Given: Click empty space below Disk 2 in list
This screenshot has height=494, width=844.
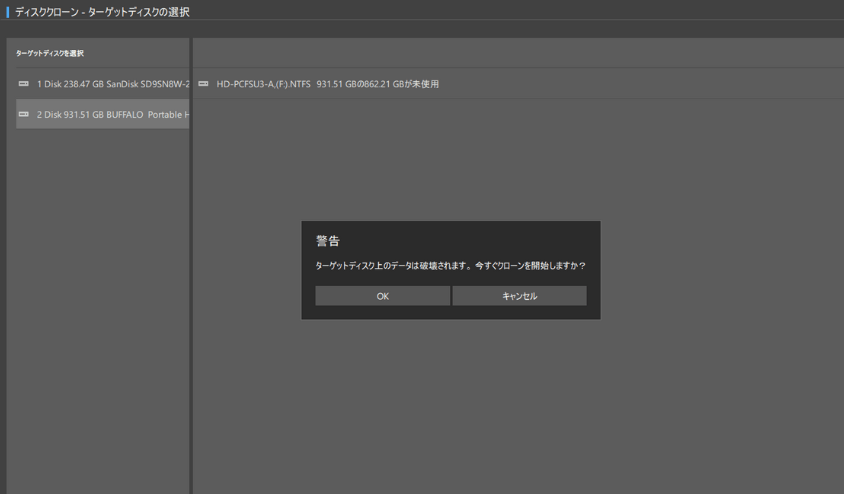Looking at the screenshot, I should [97, 300].
